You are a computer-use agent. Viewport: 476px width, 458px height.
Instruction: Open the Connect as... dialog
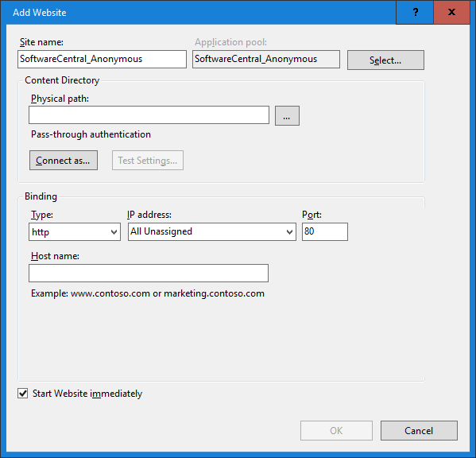(64, 161)
